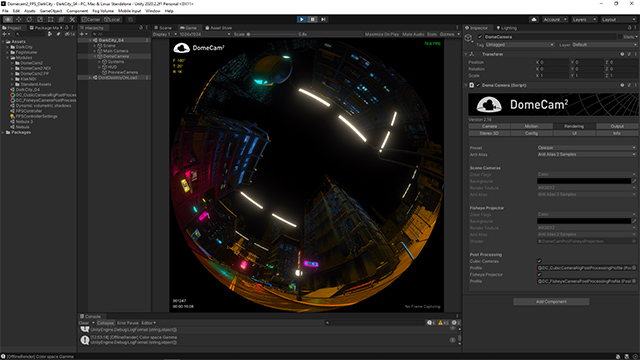
Task: Click the Pause button in the toolbar
Action: coord(313,19)
